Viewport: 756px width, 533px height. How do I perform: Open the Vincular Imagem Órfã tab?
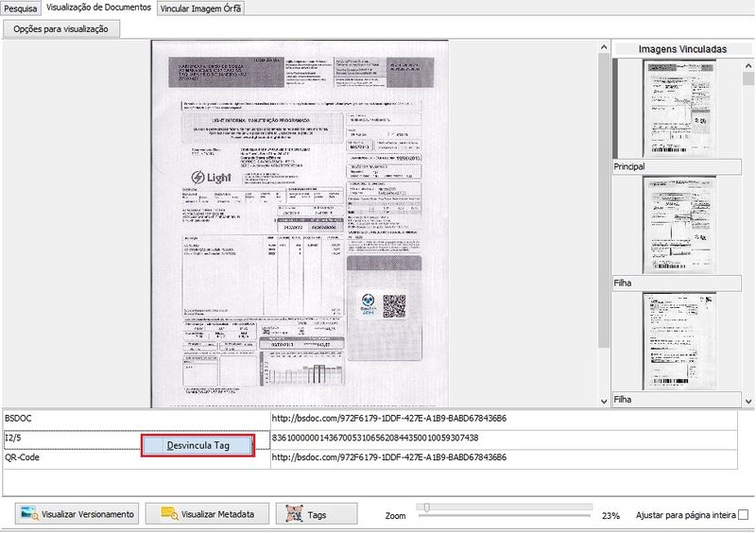click(200, 9)
